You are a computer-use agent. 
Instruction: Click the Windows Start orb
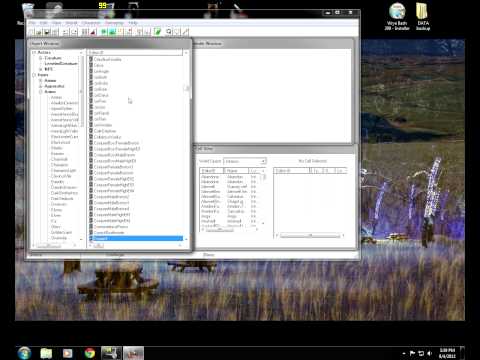pos(24,353)
